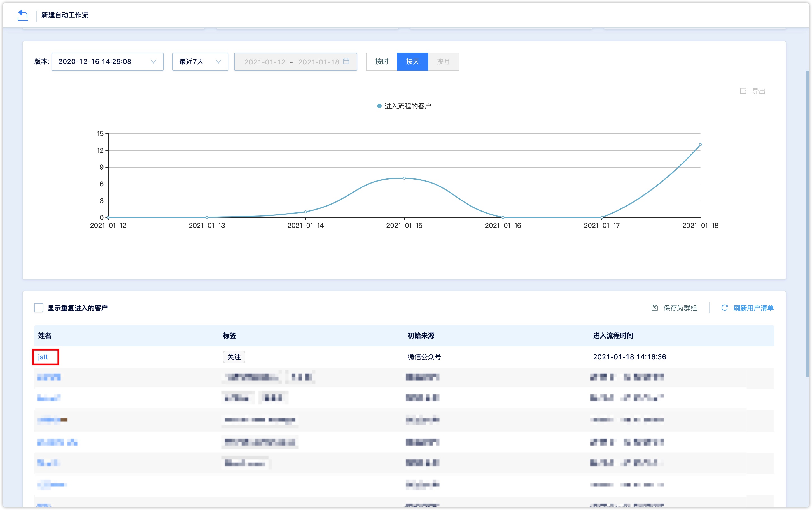Screen dimensions: 812x510
Task: Click the 2021-01-14 data point on chart
Action: pyautogui.click(x=305, y=212)
